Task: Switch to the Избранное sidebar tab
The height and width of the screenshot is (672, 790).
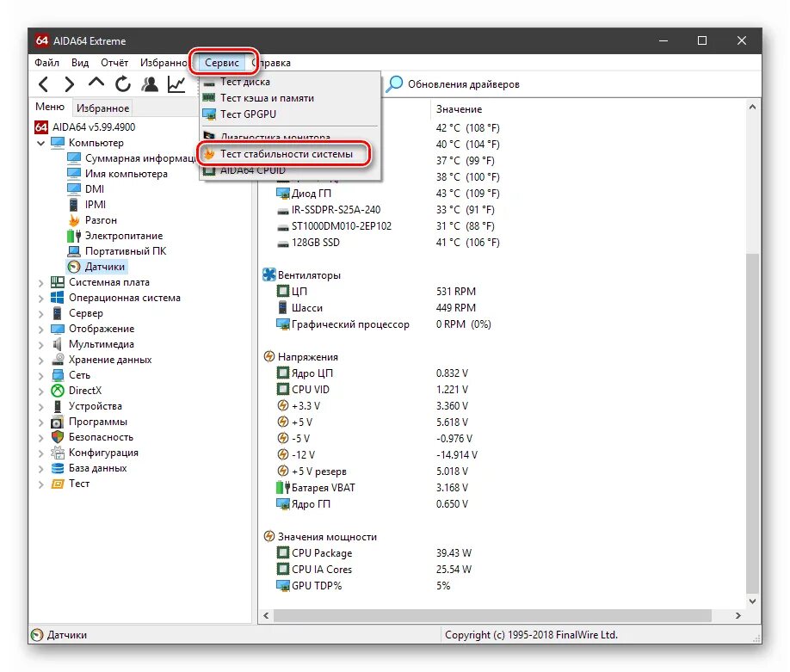Action: click(x=102, y=108)
